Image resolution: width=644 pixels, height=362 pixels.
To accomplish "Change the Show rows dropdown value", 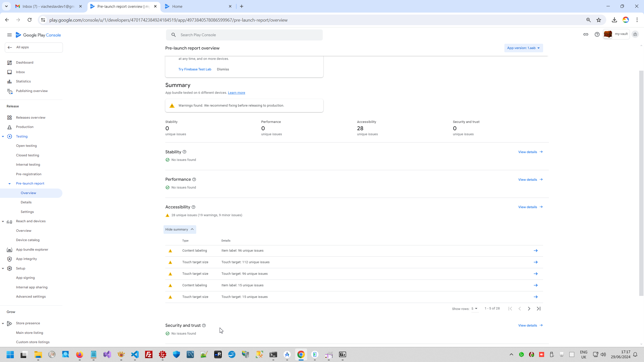I will pyautogui.click(x=474, y=309).
